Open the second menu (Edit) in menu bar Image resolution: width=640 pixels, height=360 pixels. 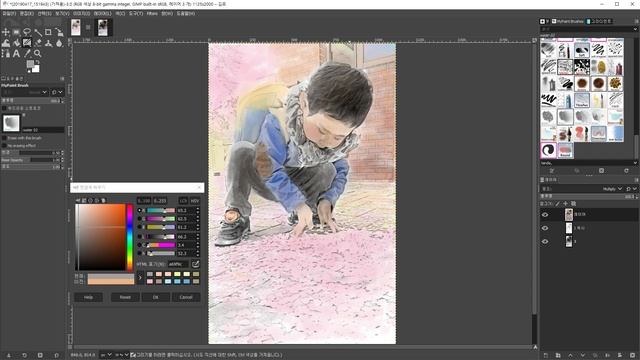(27, 13)
